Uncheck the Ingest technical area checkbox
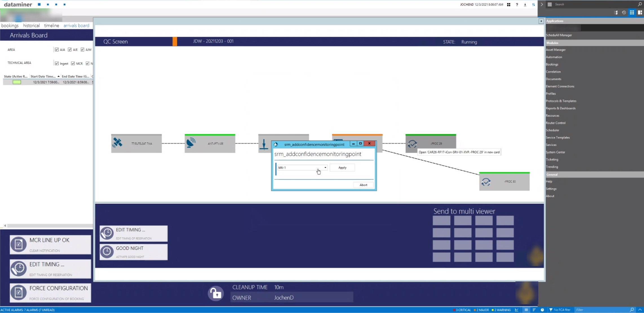The height and width of the screenshot is (313, 644). (x=57, y=64)
